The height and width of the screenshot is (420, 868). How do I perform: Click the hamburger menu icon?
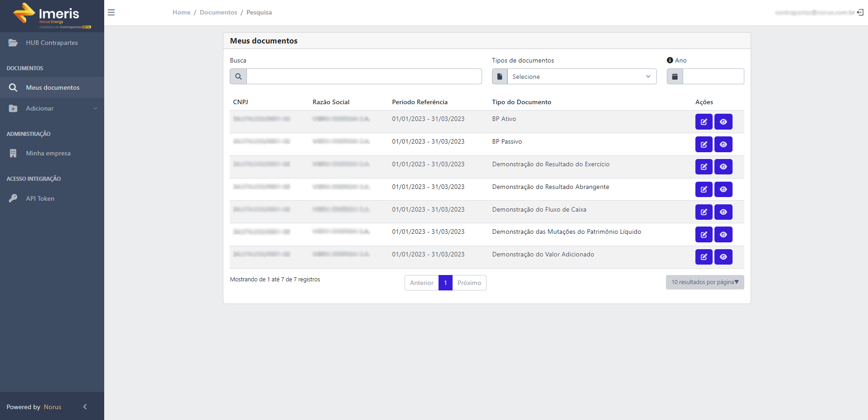111,12
